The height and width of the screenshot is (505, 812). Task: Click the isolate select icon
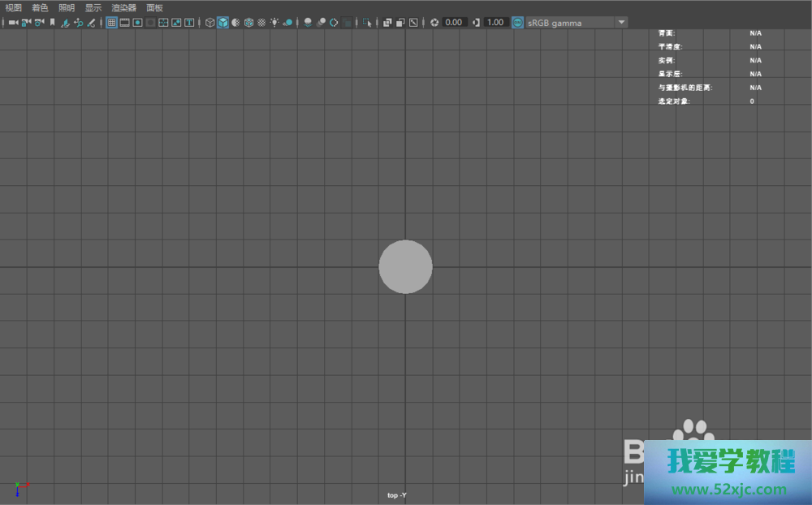click(x=368, y=23)
